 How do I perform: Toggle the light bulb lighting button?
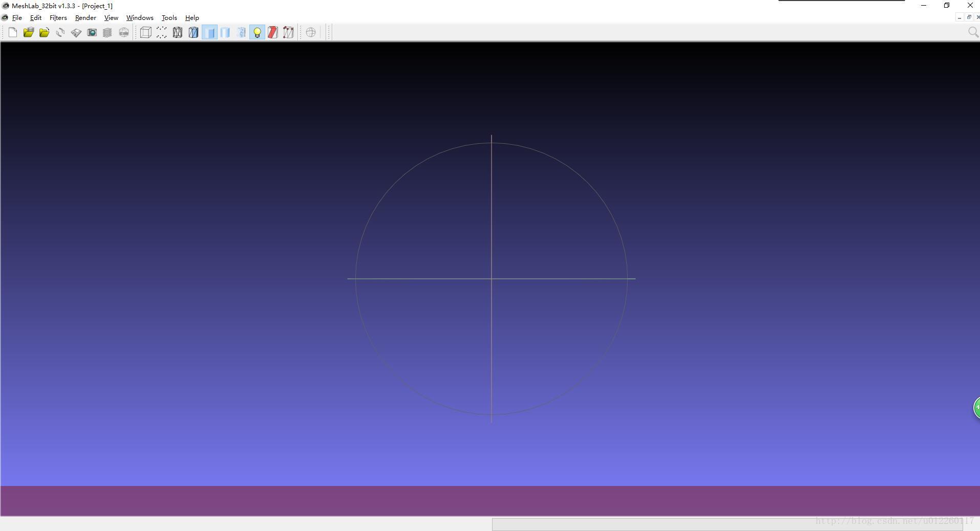(257, 33)
